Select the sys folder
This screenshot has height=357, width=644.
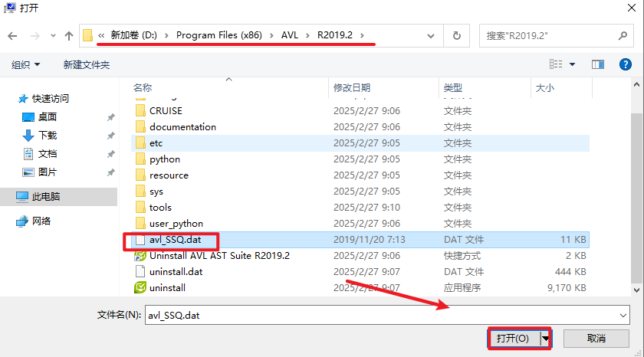(360, 192)
